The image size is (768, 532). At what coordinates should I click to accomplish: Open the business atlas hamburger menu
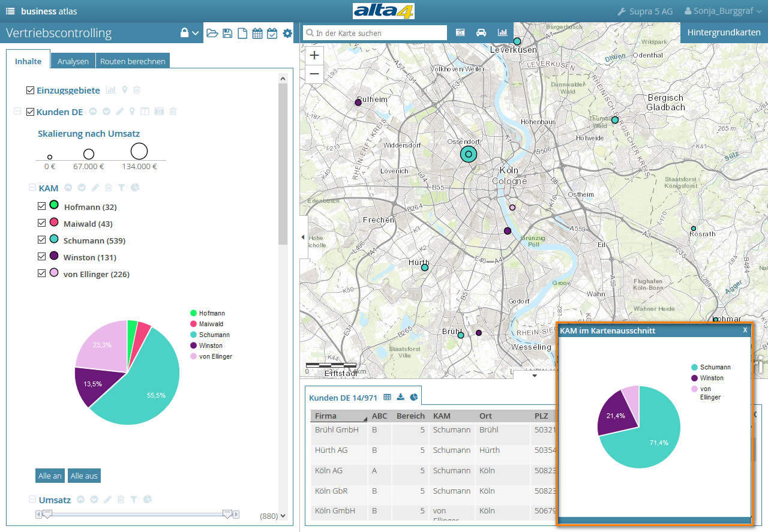click(10, 11)
